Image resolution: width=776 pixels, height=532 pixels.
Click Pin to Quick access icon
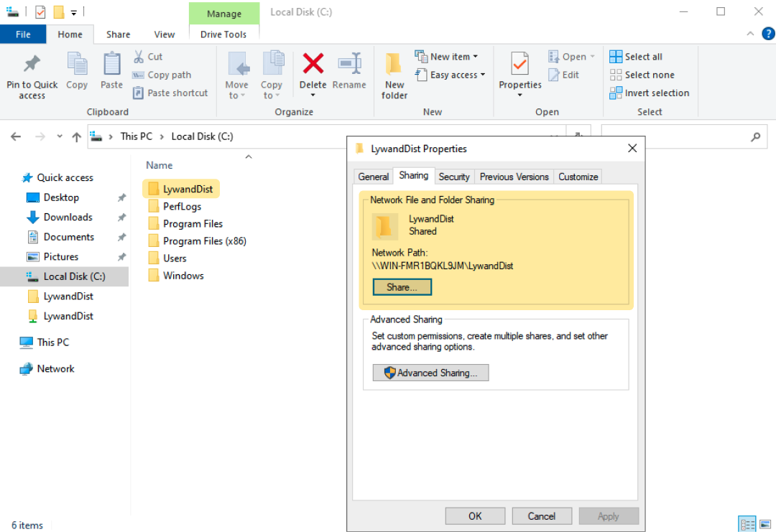click(x=32, y=65)
